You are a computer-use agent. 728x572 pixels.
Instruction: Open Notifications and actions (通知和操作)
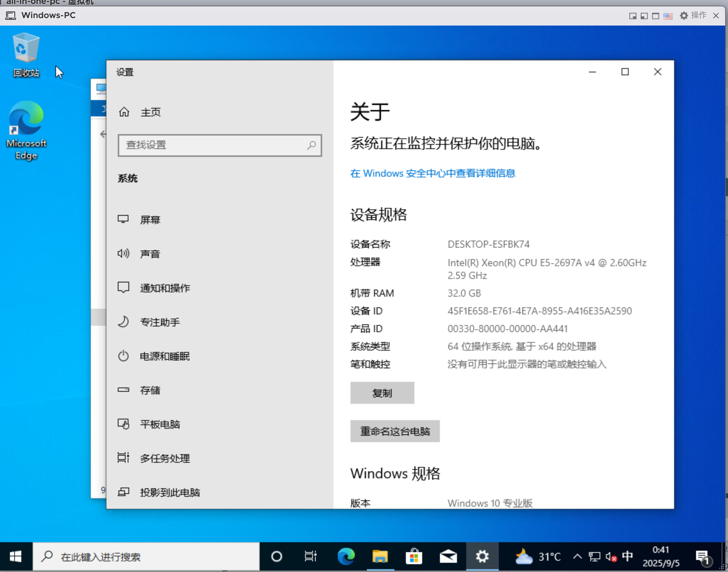pyautogui.click(x=165, y=288)
